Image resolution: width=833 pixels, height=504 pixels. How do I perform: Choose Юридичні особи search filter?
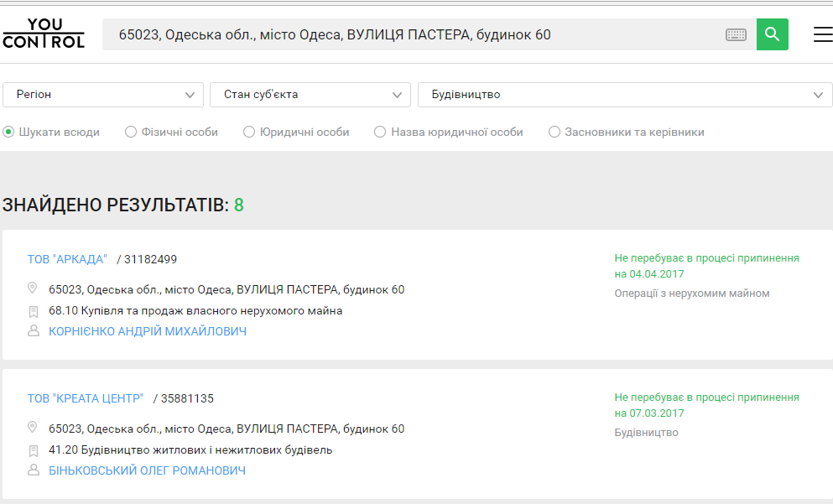click(x=249, y=132)
